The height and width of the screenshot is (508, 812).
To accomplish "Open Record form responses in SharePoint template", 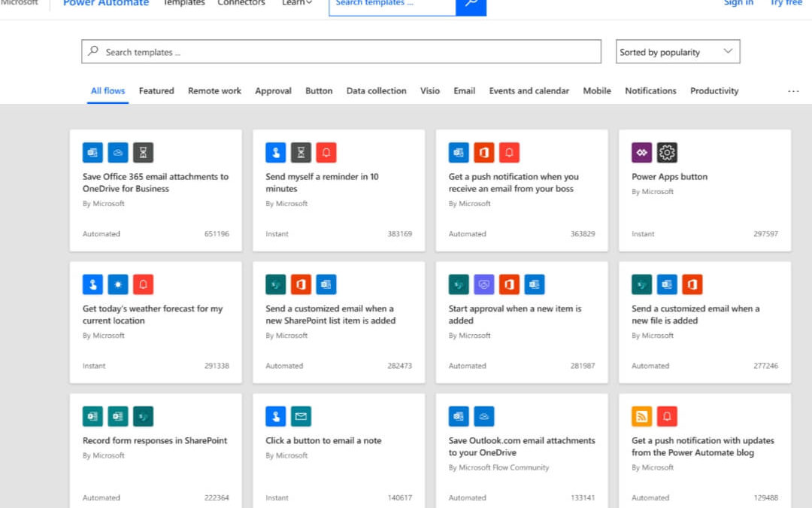I will [x=155, y=440].
